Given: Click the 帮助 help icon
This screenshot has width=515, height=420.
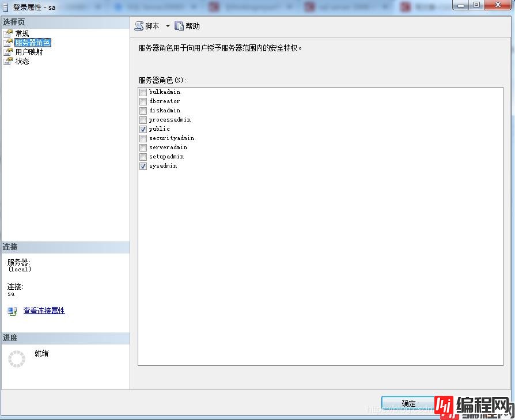Looking at the screenshot, I should (x=179, y=26).
